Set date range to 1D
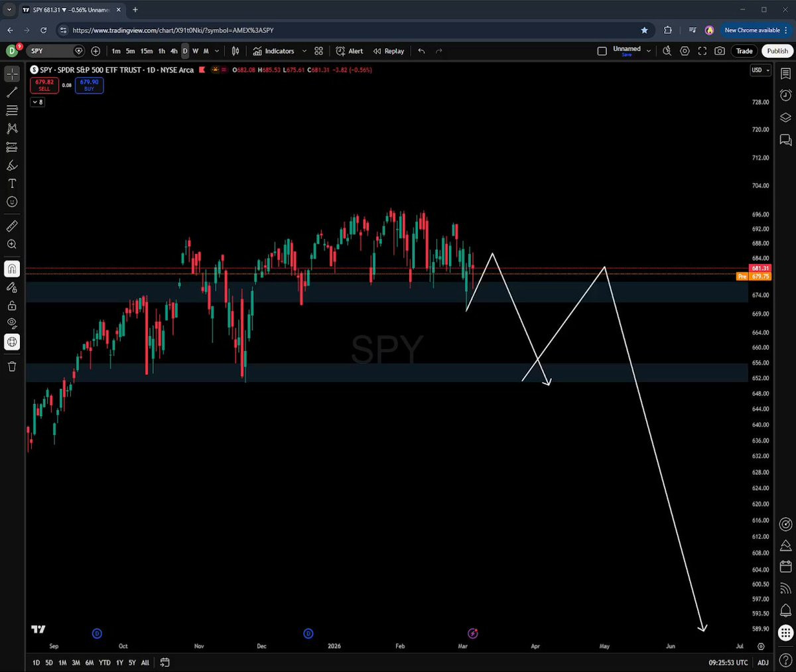796x672 pixels. (36, 663)
